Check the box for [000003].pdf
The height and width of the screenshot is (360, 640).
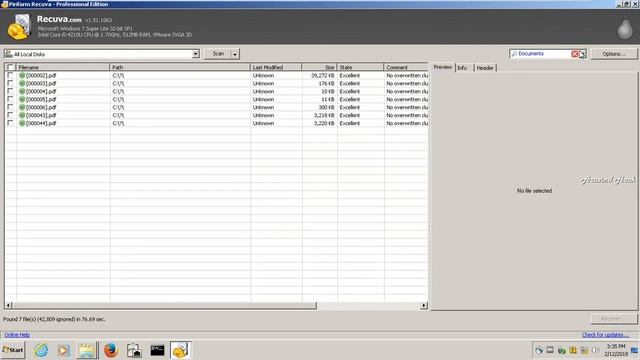tap(10, 83)
